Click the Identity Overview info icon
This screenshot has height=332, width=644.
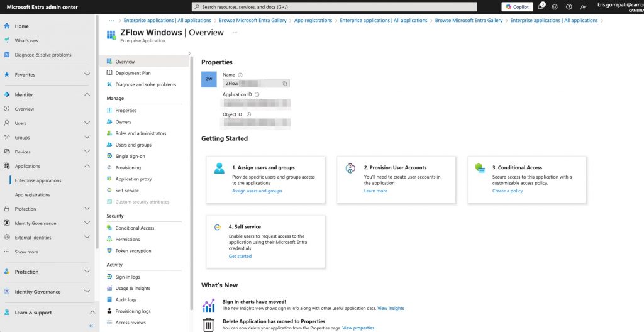pos(6,109)
